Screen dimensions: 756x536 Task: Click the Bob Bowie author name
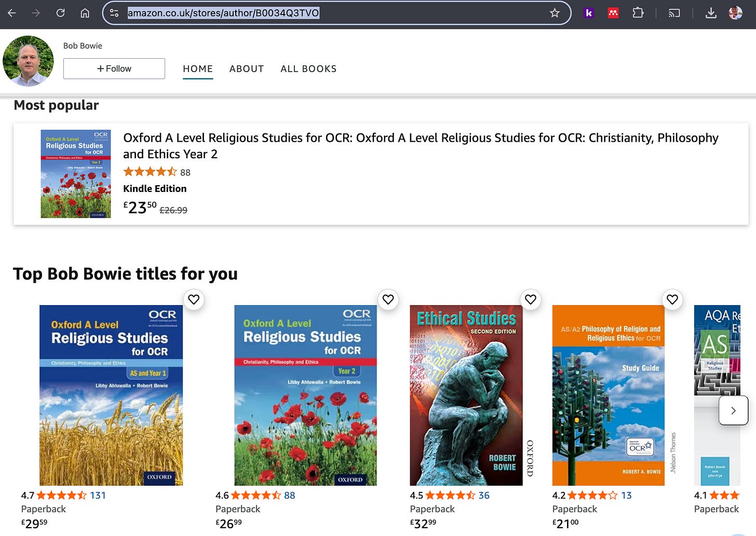(x=83, y=46)
